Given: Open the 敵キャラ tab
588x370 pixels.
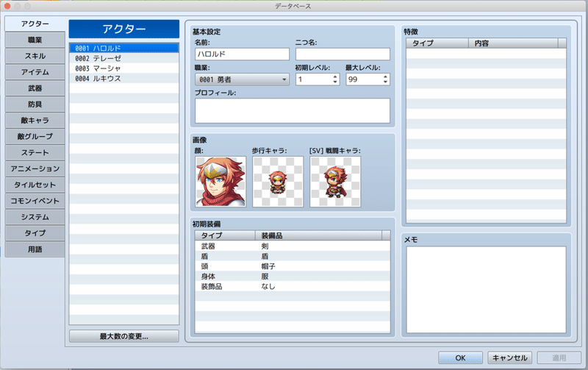Looking at the screenshot, I should [35, 121].
